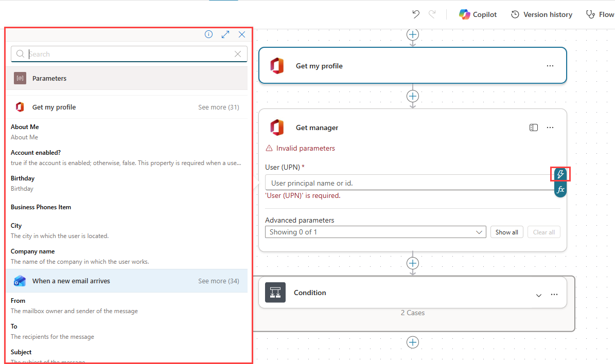The height and width of the screenshot is (364, 615).
Task: Insert Account enabled? dynamic value
Action: click(x=127, y=157)
